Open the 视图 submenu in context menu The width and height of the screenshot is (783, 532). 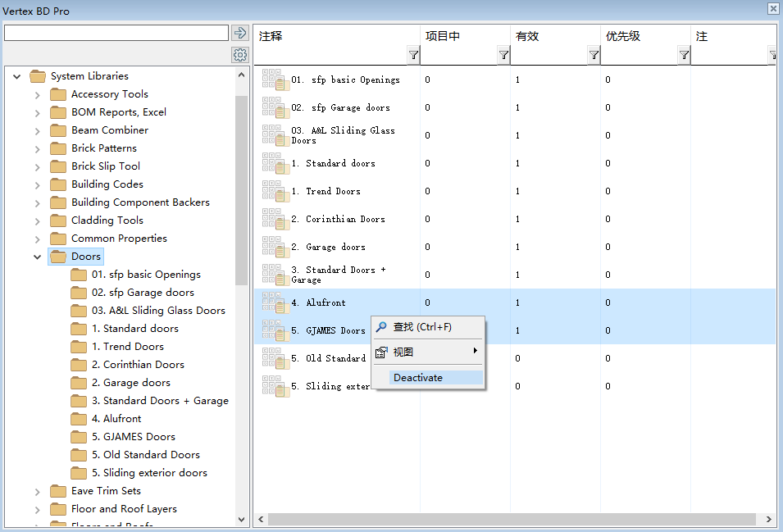tap(429, 352)
